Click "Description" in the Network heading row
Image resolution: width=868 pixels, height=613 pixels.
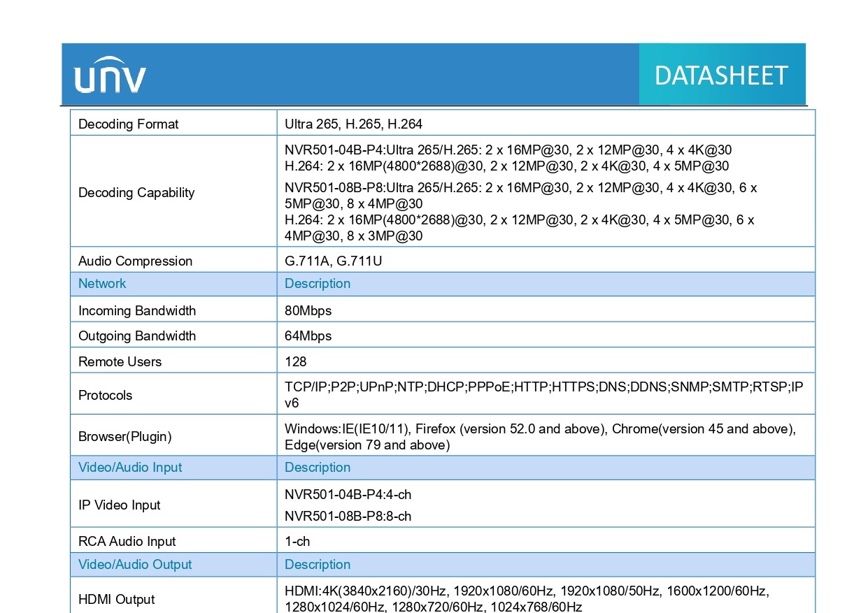tap(318, 284)
